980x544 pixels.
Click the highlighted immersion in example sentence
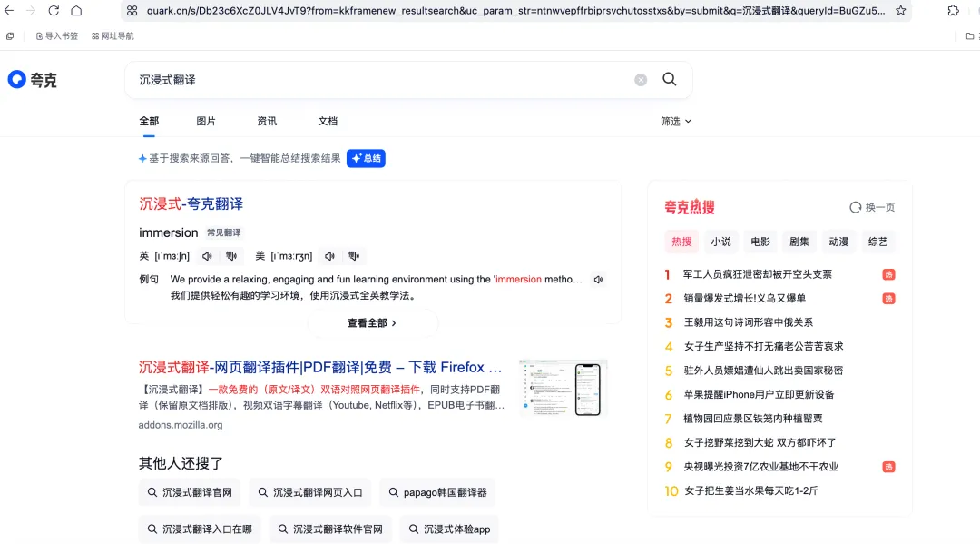(x=518, y=280)
